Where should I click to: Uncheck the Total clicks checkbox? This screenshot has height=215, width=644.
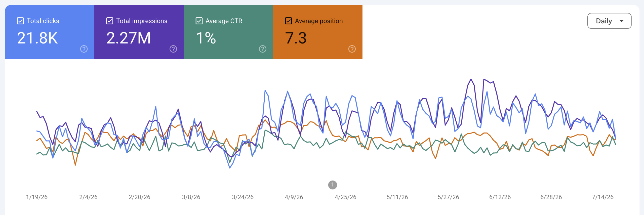(x=20, y=21)
